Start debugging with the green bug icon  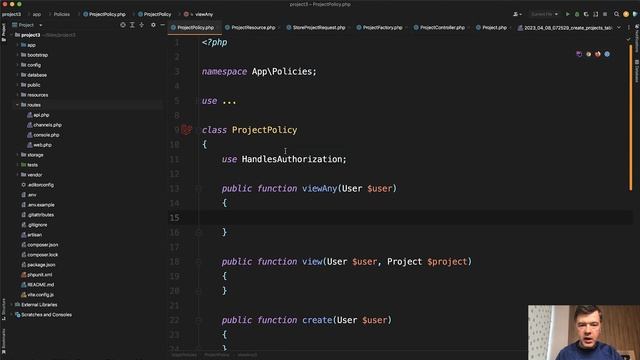pyautogui.click(x=577, y=14)
